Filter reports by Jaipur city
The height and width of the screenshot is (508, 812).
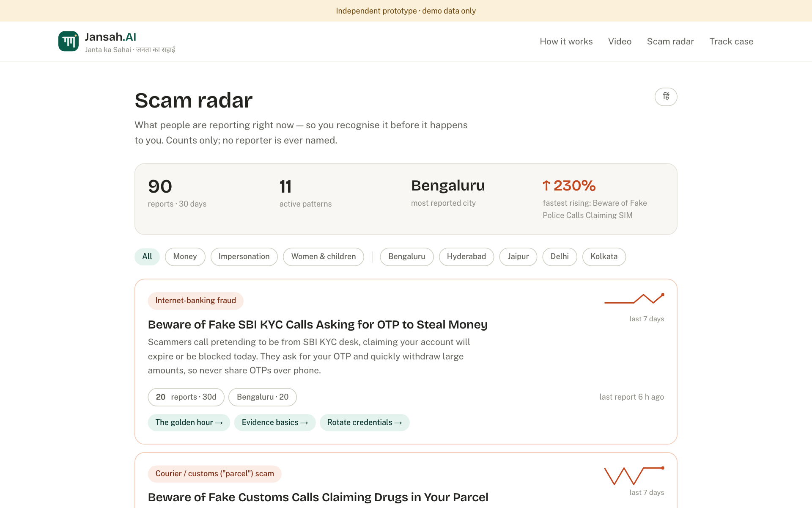pyautogui.click(x=518, y=257)
